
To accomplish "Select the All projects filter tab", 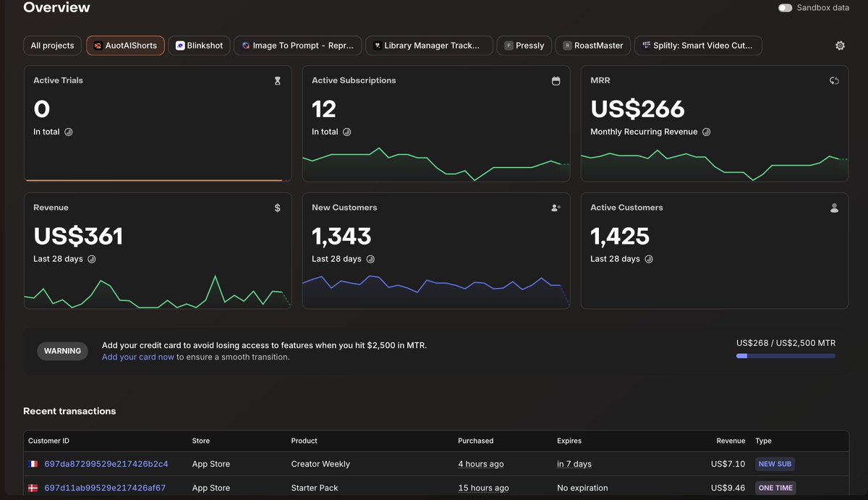I will [53, 46].
